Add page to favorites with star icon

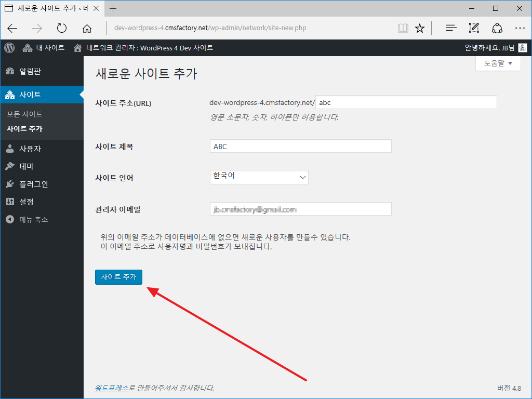(x=420, y=28)
